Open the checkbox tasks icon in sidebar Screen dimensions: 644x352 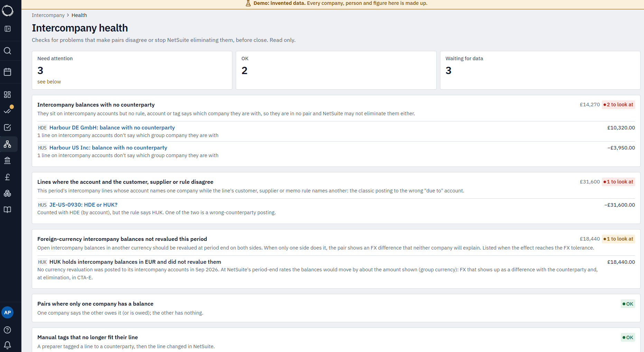click(x=8, y=127)
